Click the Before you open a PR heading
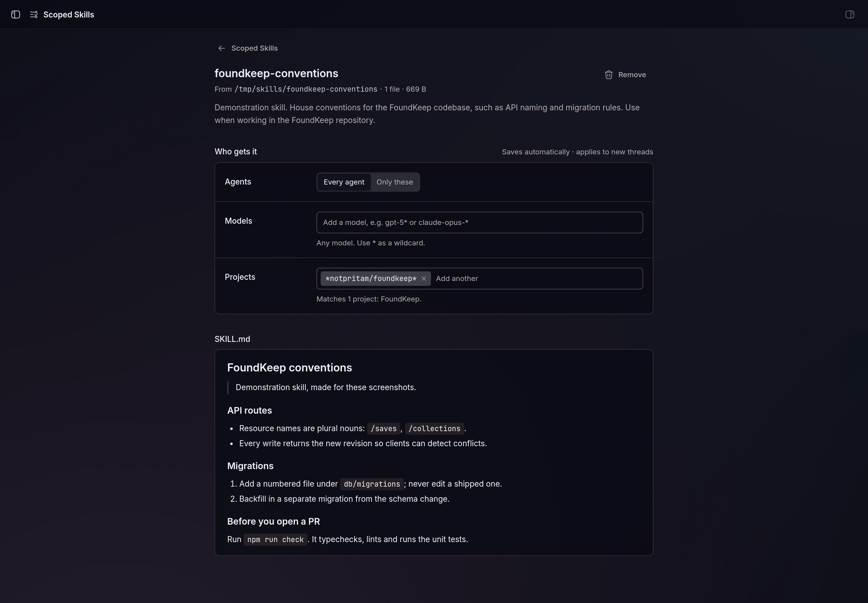 tap(273, 521)
